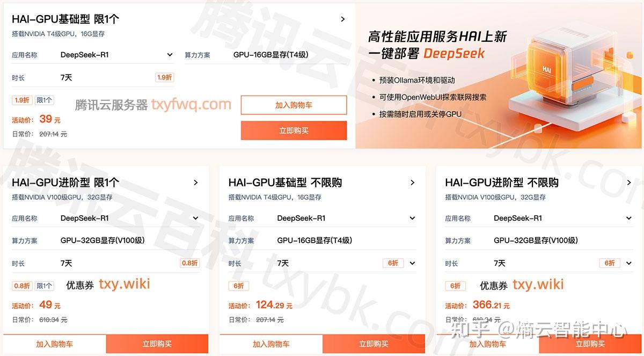This screenshot has width=644, height=356.
Task: Expand the 7天 duration selector on bottom-right card
Action: click(629, 263)
